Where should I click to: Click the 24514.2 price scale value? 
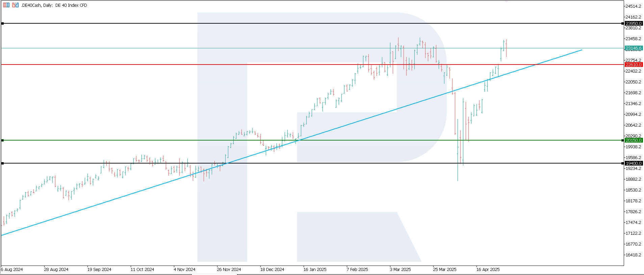[633, 6]
